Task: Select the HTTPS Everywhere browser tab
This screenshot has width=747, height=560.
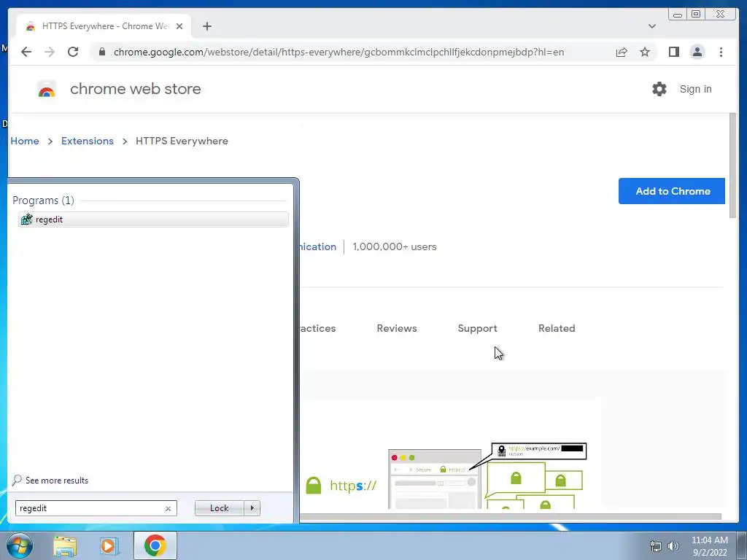Action: click(104, 26)
